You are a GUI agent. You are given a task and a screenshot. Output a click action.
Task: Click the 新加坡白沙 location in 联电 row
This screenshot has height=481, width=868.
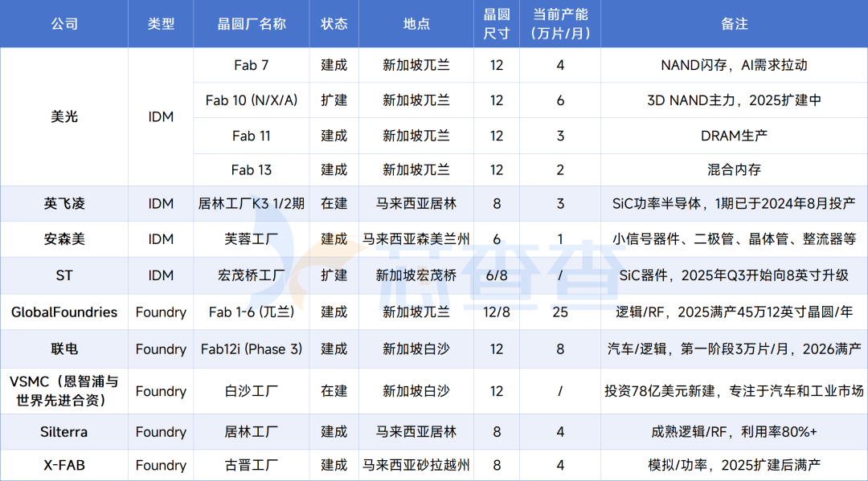[x=416, y=349]
